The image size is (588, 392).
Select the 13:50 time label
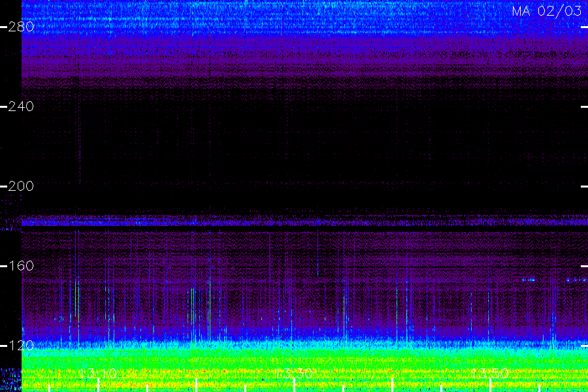(x=490, y=373)
